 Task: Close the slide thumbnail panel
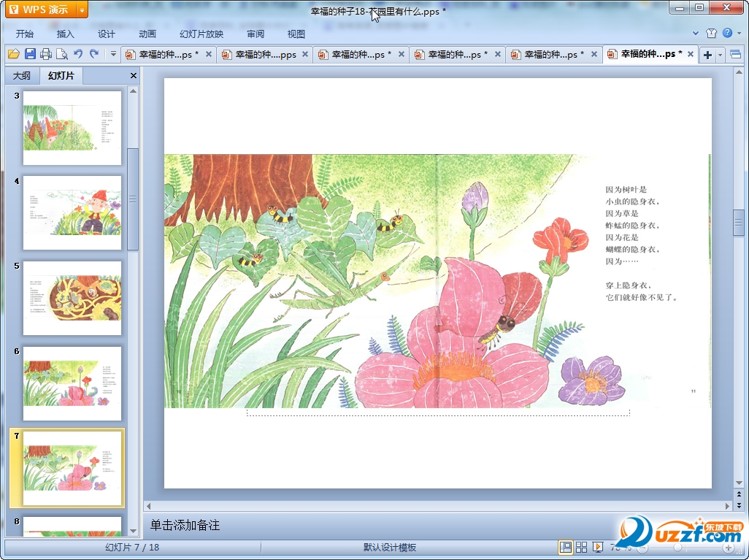(x=134, y=75)
